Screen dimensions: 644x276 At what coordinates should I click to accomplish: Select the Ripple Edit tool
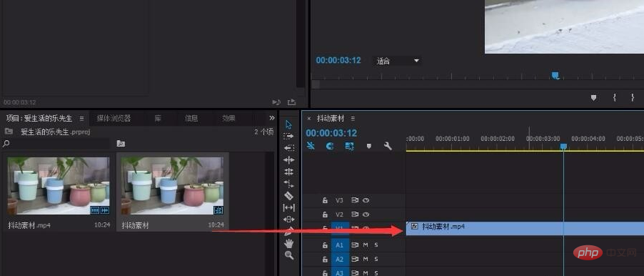tap(288, 160)
